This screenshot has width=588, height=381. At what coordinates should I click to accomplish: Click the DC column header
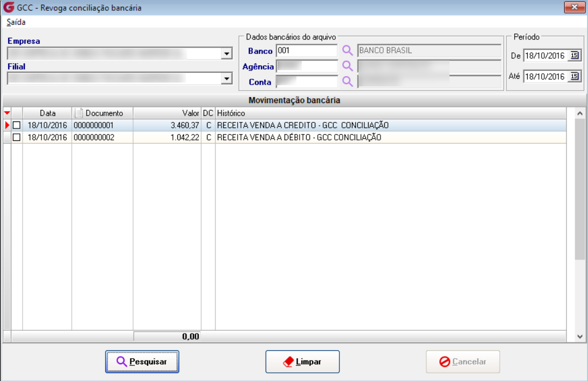coord(208,113)
